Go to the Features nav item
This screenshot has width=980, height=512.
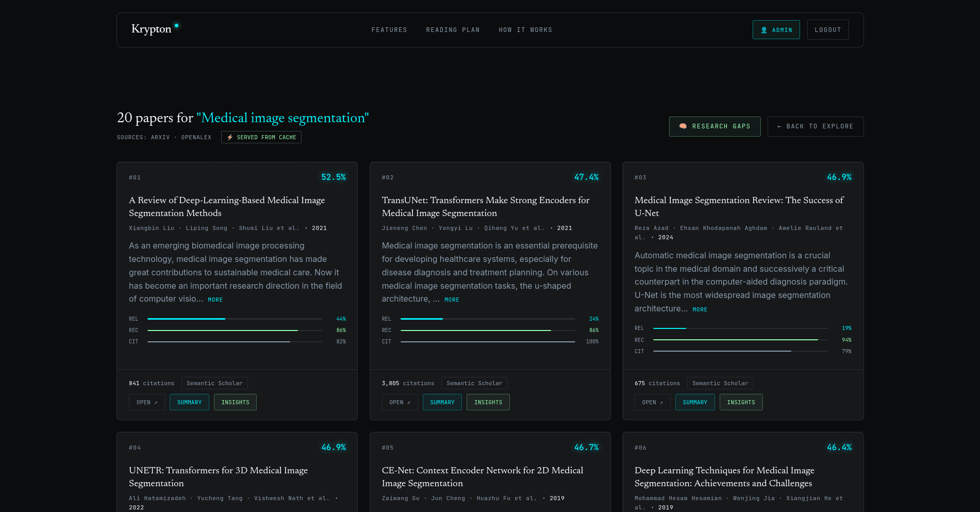click(x=389, y=30)
